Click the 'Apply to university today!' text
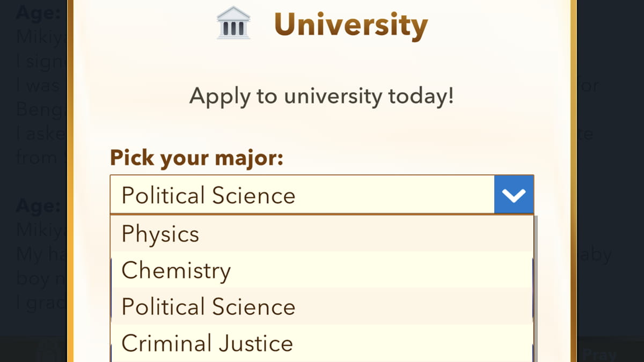The image size is (644, 362). 321,97
